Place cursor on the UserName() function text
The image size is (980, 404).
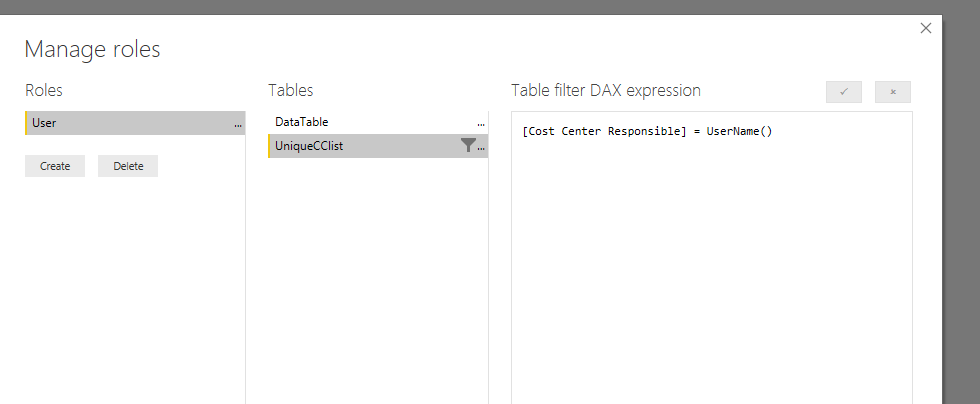point(739,131)
